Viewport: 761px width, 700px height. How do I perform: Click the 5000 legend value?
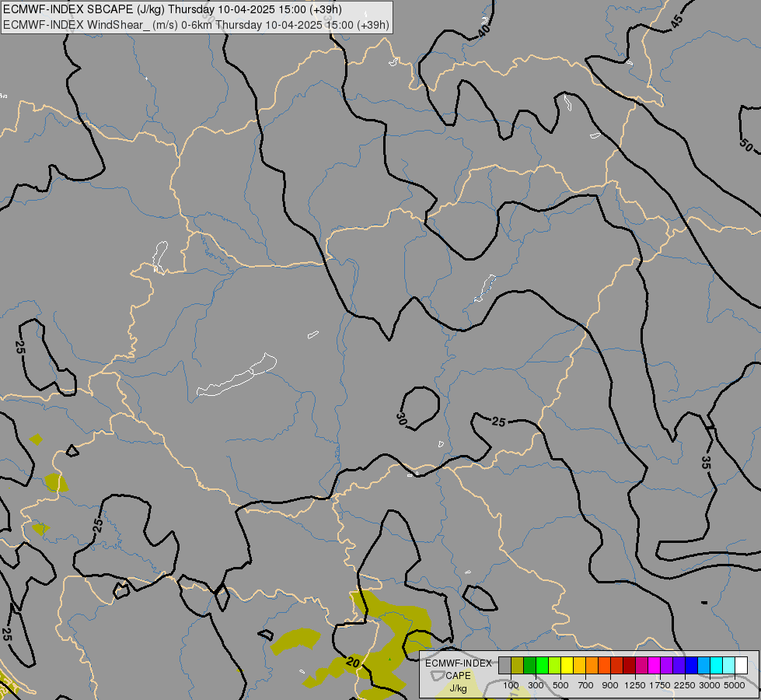point(735,685)
